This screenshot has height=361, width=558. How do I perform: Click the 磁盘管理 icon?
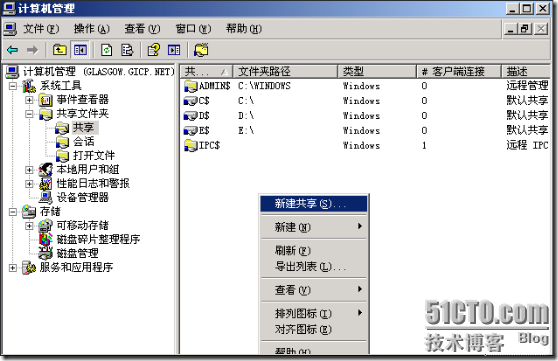coord(46,253)
